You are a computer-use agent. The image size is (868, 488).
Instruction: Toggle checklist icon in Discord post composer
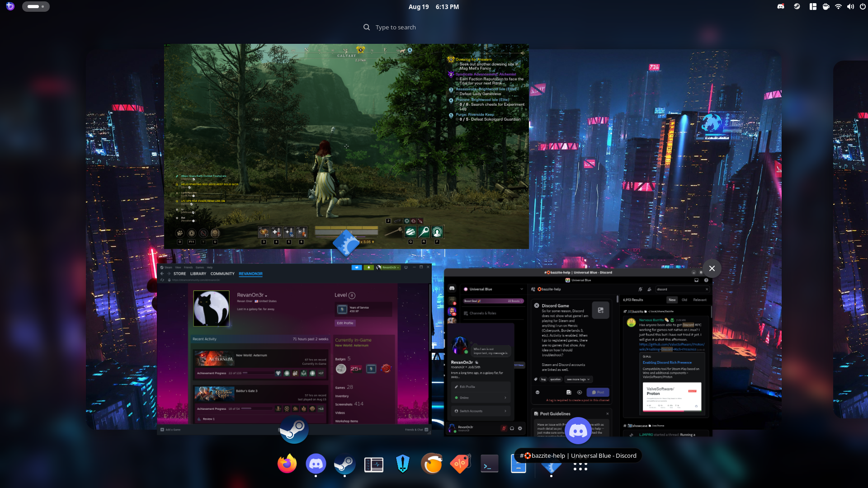click(569, 392)
